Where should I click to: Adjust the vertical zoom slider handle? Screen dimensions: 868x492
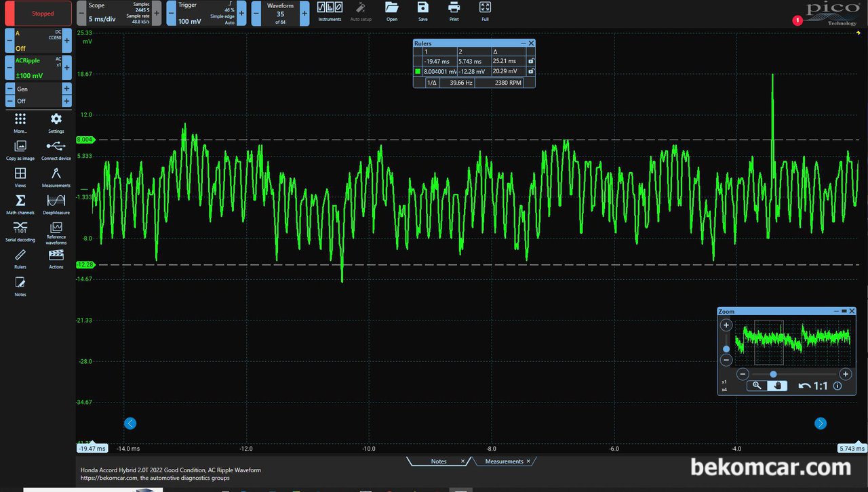pyautogui.click(x=726, y=348)
